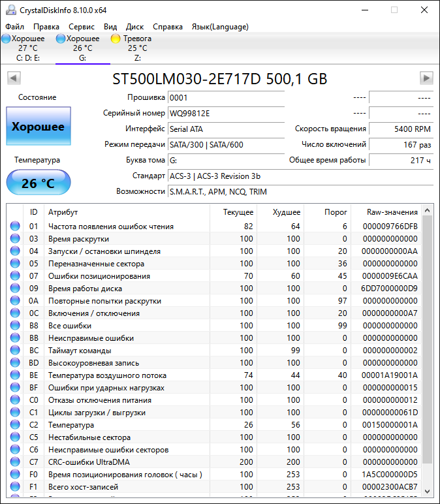Click status circle in CRC-ошибки UltraDMA row

(x=15, y=462)
